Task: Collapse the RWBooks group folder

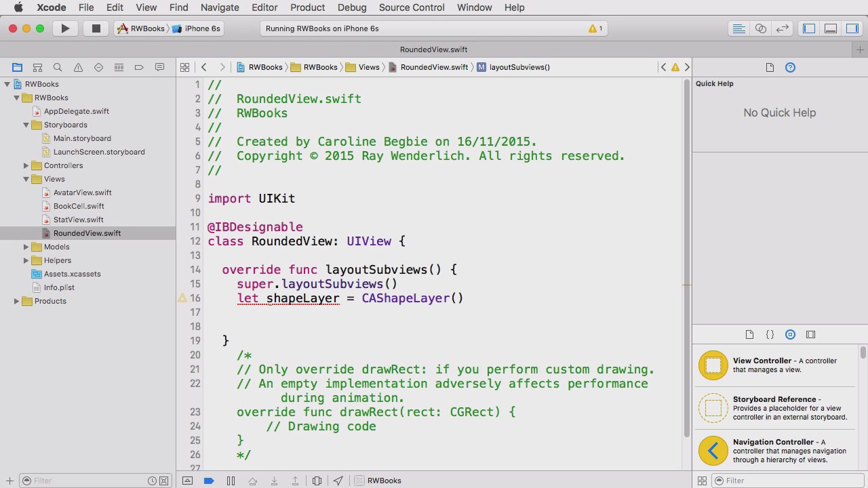Action: pos(16,98)
